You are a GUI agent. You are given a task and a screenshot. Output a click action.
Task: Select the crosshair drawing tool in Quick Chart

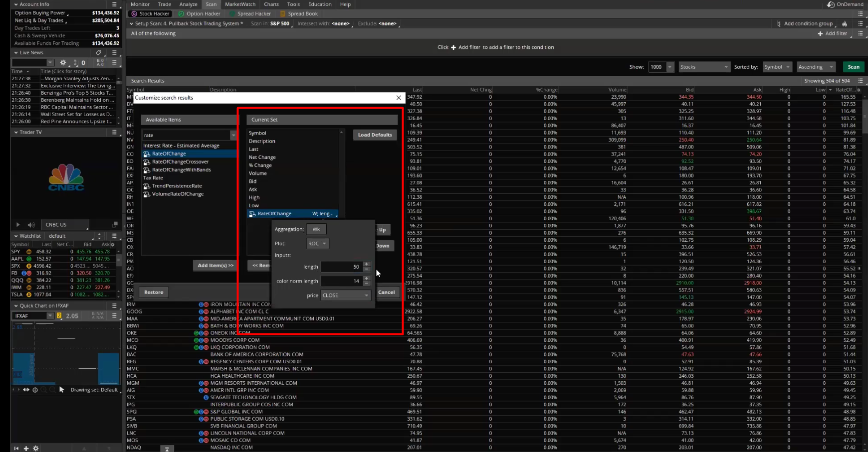[x=35, y=390]
